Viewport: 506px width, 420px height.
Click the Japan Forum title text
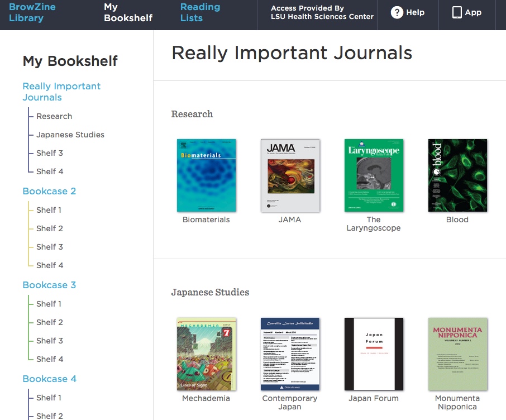[374, 398]
